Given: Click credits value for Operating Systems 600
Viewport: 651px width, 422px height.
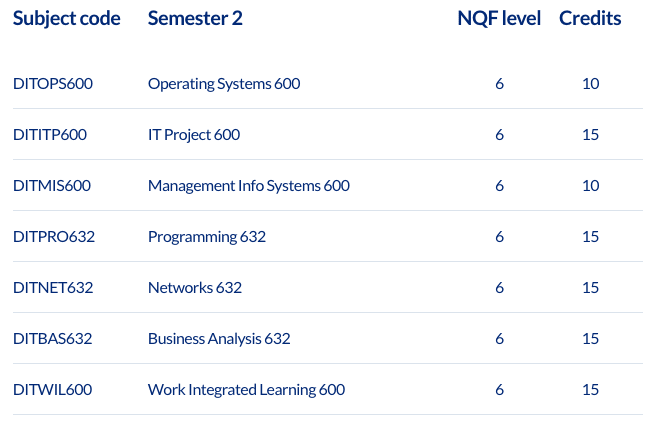Looking at the screenshot, I should pyautogui.click(x=590, y=83).
